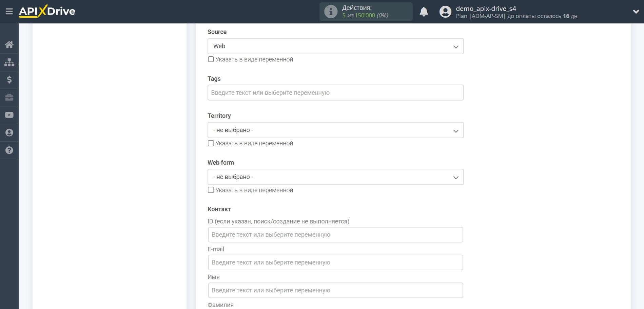Expand the account menu chevron
Viewport: 644px width, 309px height.
(x=636, y=12)
